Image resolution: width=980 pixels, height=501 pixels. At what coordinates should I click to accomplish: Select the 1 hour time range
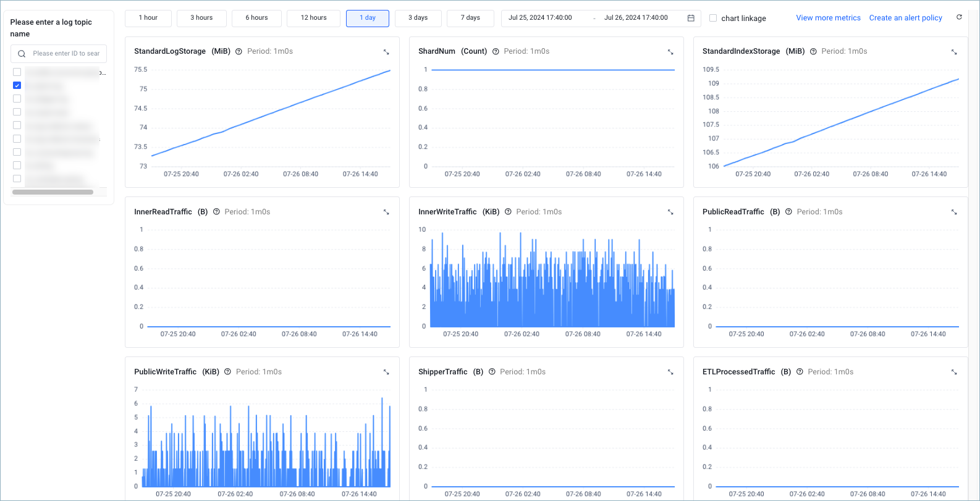click(x=148, y=18)
